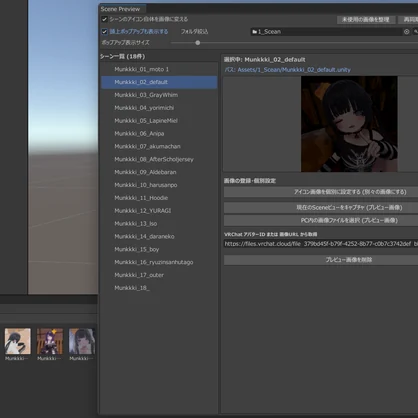The width and height of the screenshot is (418, 418).
Task: Click the 1_Scean folder field
Action: [x=327, y=32]
